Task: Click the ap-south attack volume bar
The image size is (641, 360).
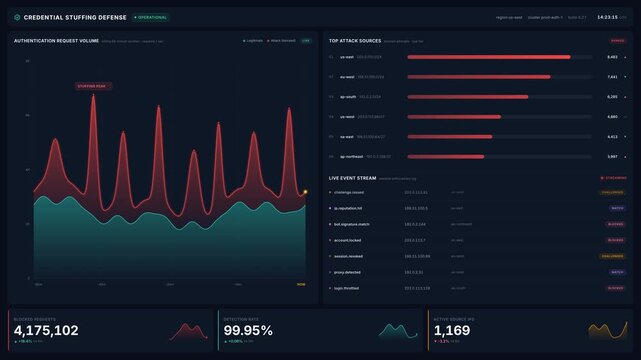Action: pyautogui.click(x=468, y=97)
